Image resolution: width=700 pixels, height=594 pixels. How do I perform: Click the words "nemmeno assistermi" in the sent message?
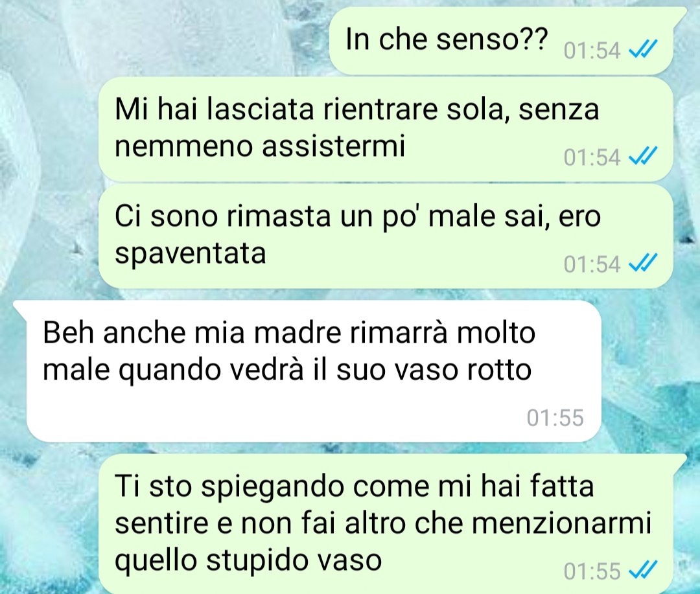260,147
